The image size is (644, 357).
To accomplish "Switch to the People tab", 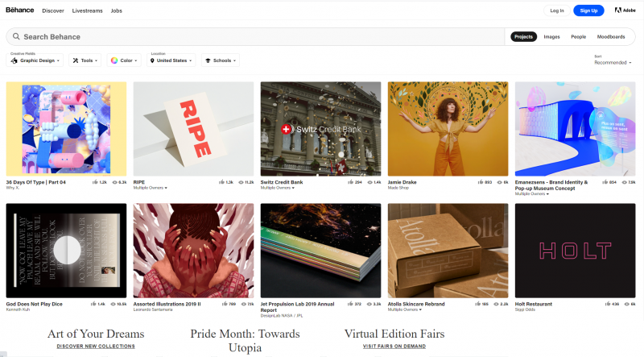I will click(578, 36).
